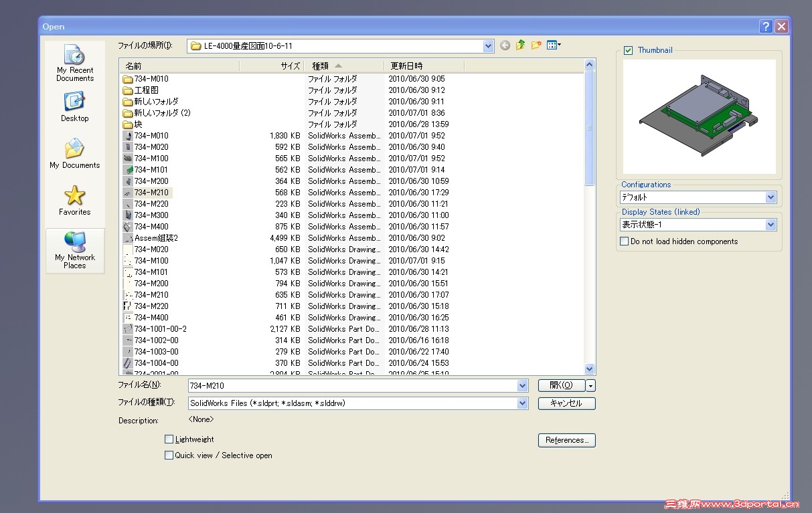The width and height of the screenshot is (812, 513).
Task: Sort by 更新日時 column header
Action: (424, 66)
